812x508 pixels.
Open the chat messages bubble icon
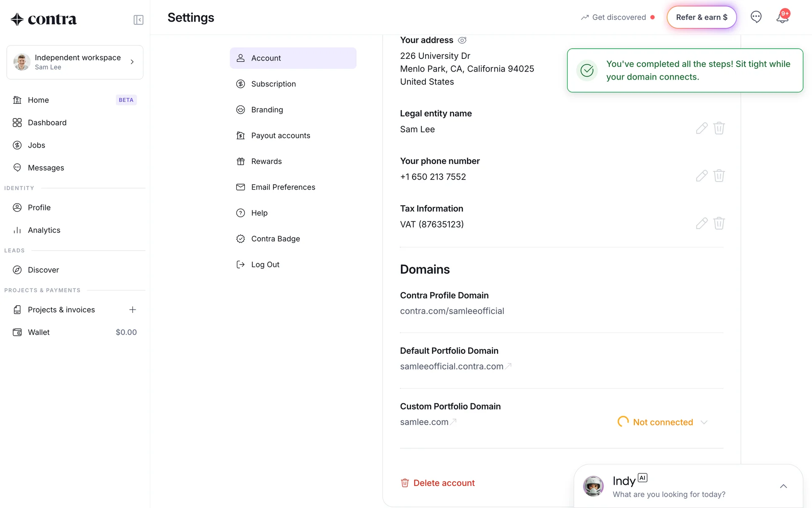click(x=756, y=17)
